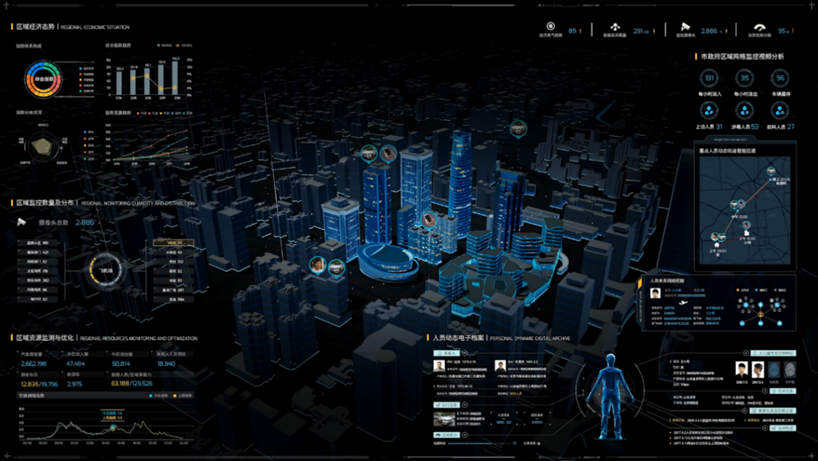The height and width of the screenshot is (461, 818).
Task: Click the highlighted marker on the bottom-left line chart
Action: point(113,428)
